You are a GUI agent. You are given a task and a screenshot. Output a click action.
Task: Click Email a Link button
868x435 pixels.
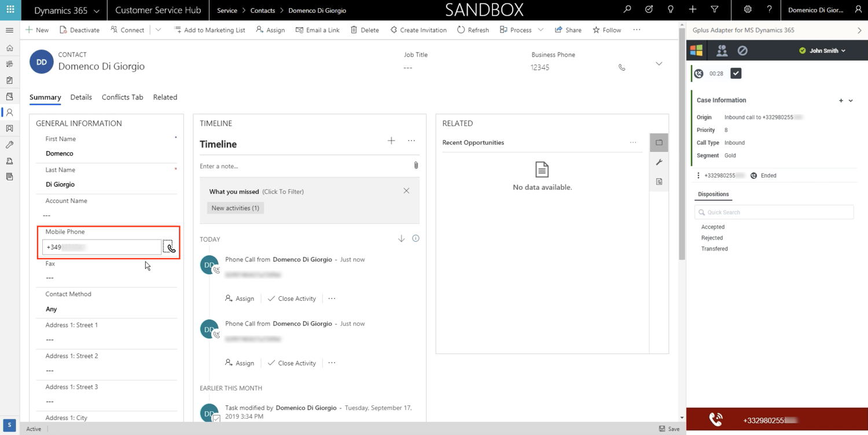pyautogui.click(x=317, y=30)
